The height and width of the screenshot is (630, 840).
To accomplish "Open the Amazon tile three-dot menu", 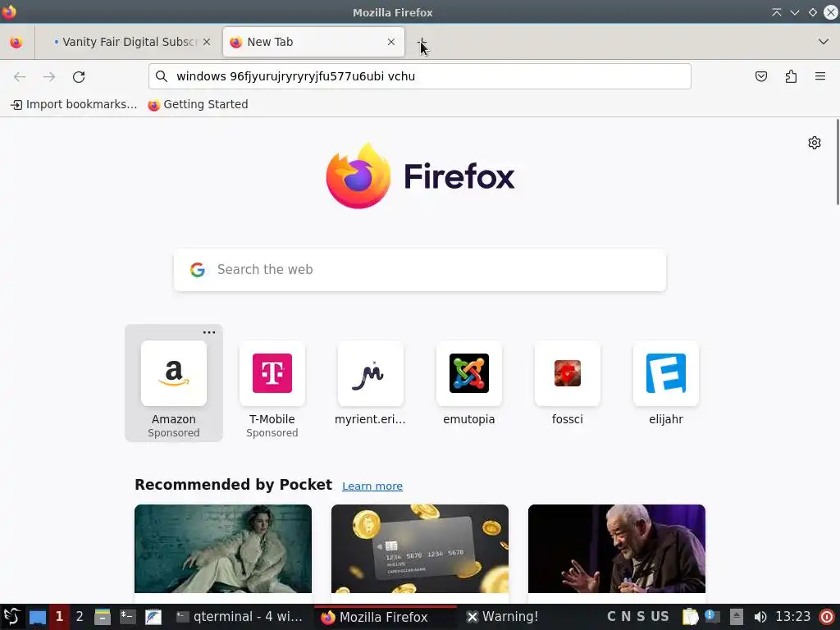I will [209, 332].
